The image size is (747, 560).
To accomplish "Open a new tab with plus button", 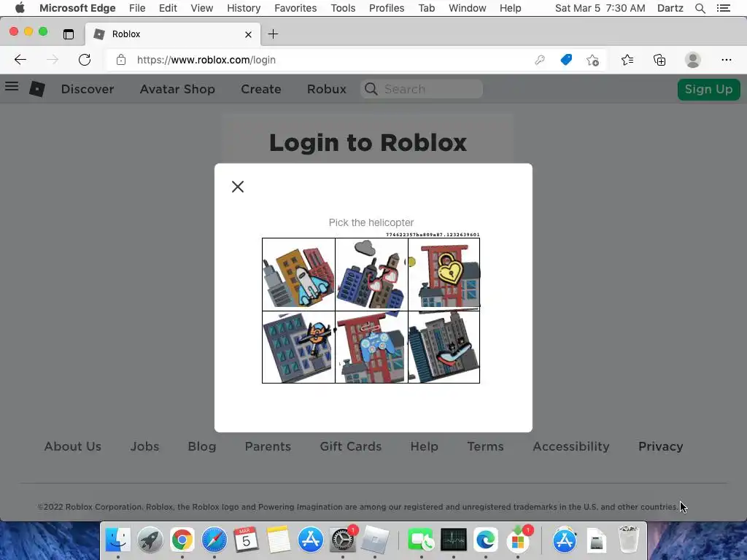I will click(273, 34).
